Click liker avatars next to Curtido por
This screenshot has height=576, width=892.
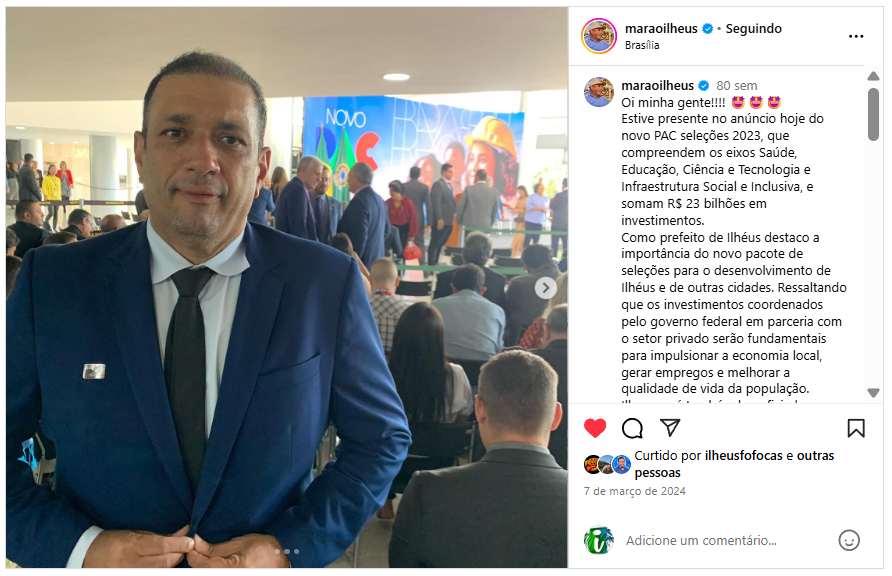(607, 464)
